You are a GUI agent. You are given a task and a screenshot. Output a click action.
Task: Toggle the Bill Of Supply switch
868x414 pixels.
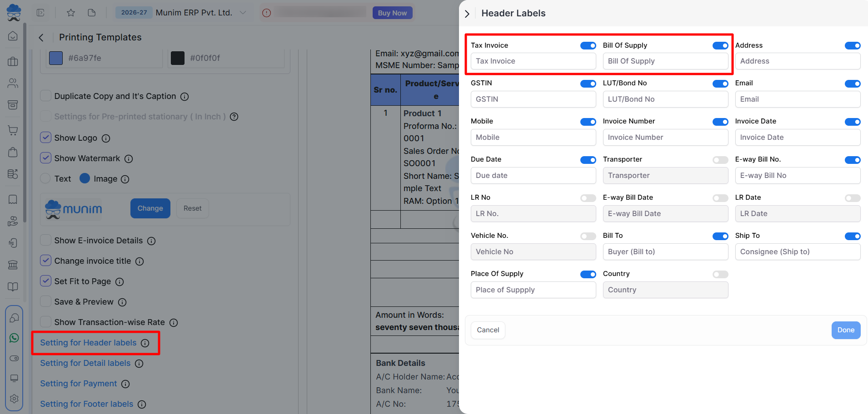720,45
